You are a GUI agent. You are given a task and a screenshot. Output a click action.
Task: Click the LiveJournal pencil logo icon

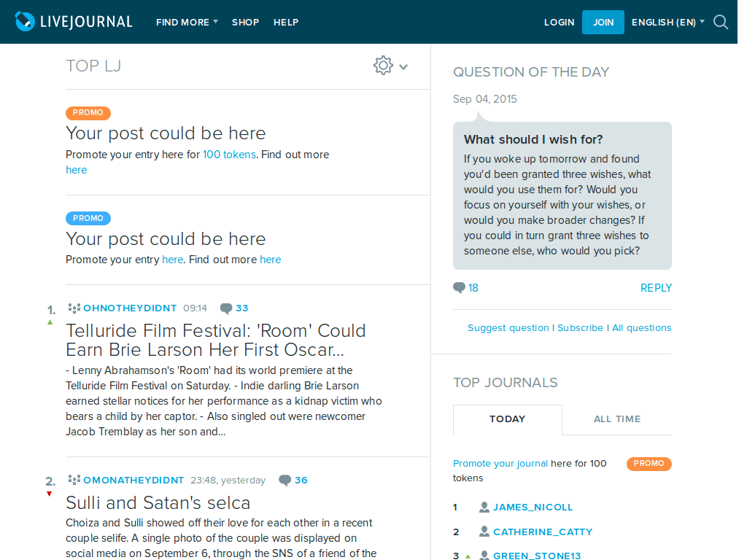click(25, 21)
